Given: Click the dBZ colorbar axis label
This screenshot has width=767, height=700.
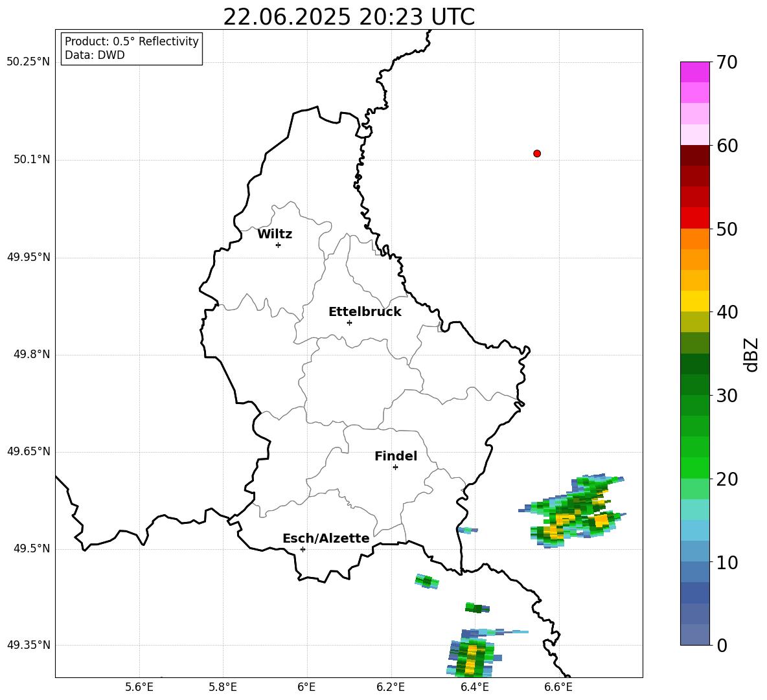Looking at the screenshot, I should (x=750, y=354).
